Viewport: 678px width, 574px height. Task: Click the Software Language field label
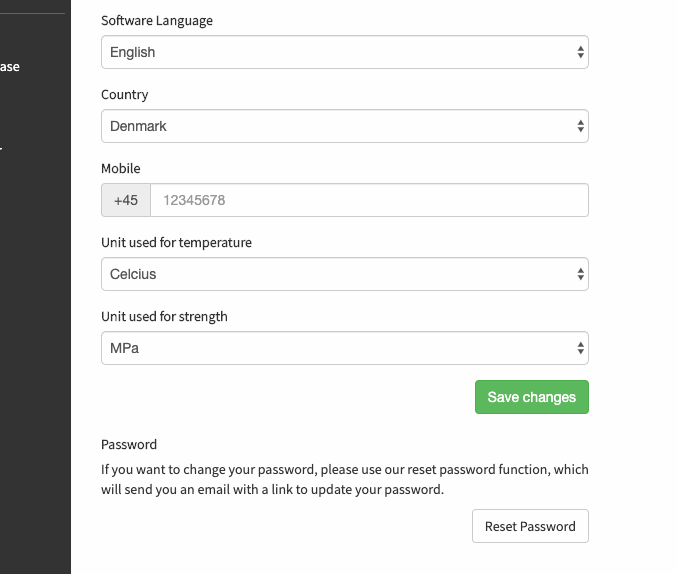(x=157, y=21)
